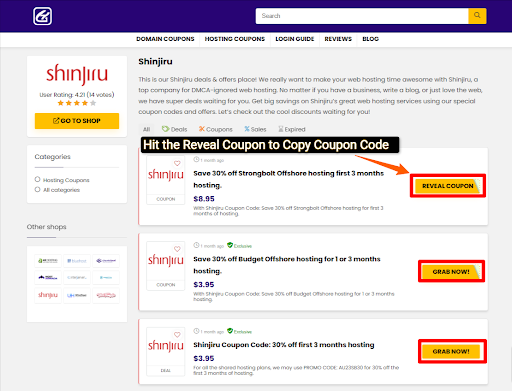Select the All categories radio

point(37,189)
